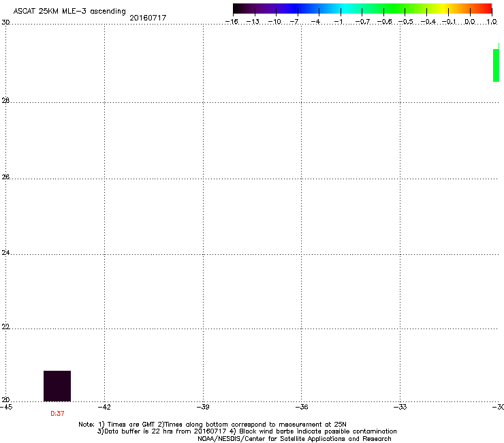This screenshot has width=504, height=443.
Task: Click the -0.5 color scale label
Action: 406,22
